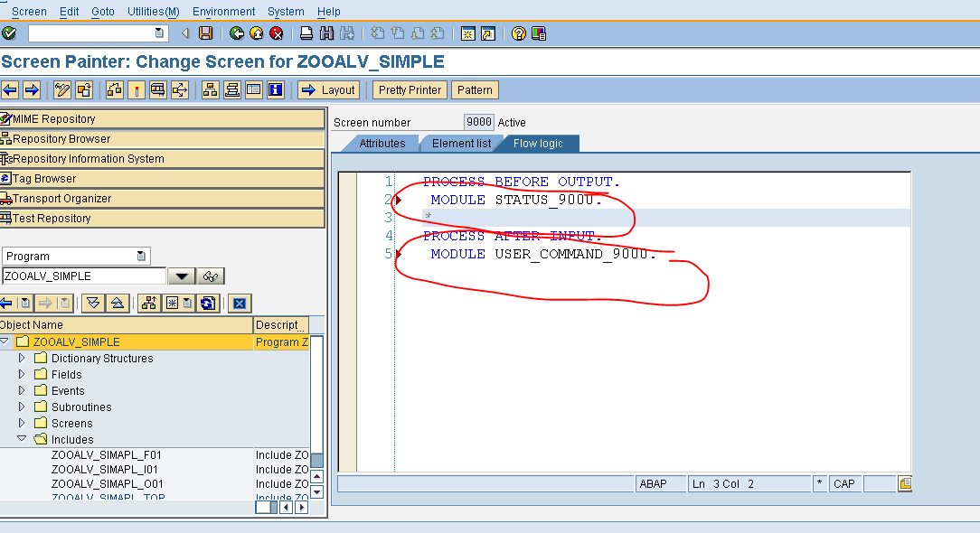Viewport: 980px width, 533px height.
Task: Toggle CAP mode in the editor status bar
Action: (844, 483)
